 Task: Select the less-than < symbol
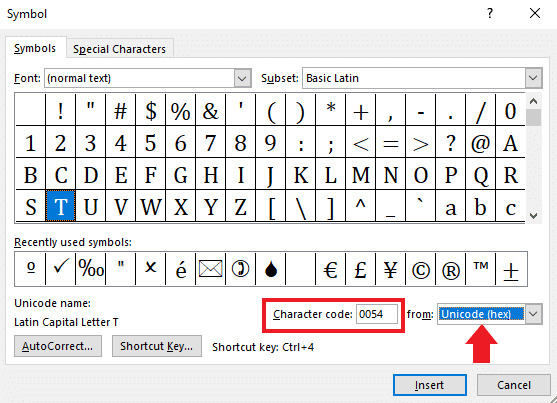click(x=361, y=142)
